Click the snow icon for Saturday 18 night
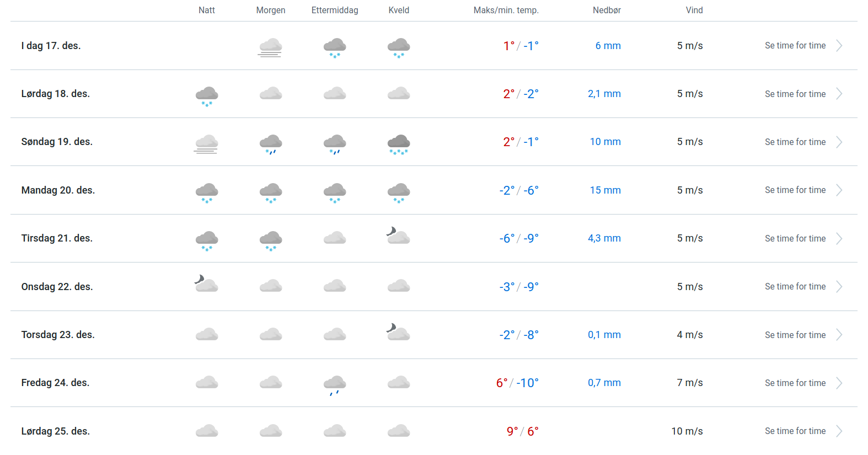 point(207,95)
